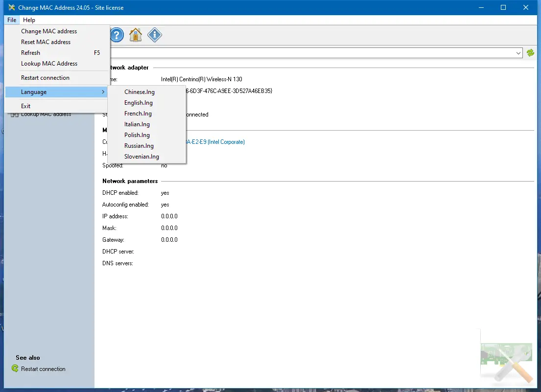This screenshot has width=541, height=392.
Task: Click the application icon in title bar
Action: [11, 7]
